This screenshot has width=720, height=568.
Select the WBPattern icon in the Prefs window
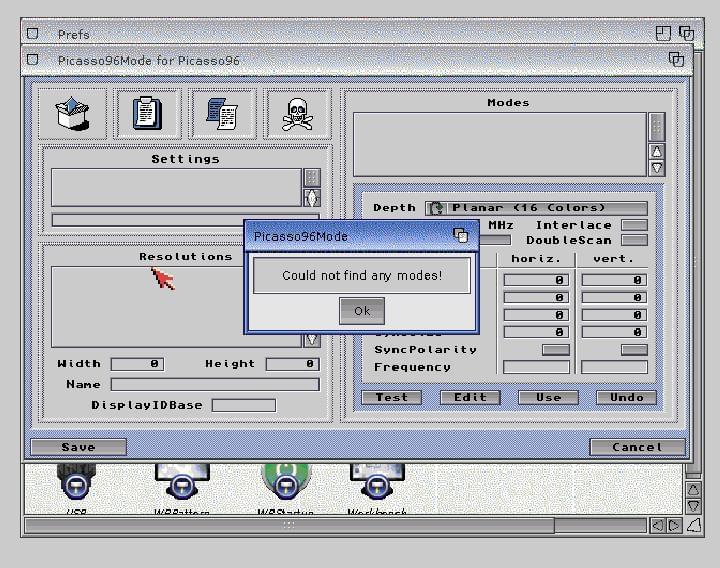tap(182, 489)
